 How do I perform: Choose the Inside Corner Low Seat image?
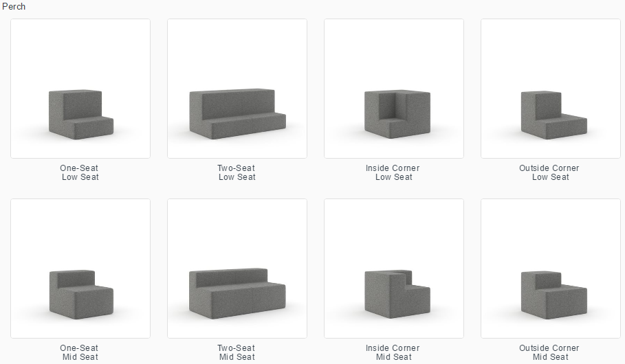pyautogui.click(x=394, y=89)
